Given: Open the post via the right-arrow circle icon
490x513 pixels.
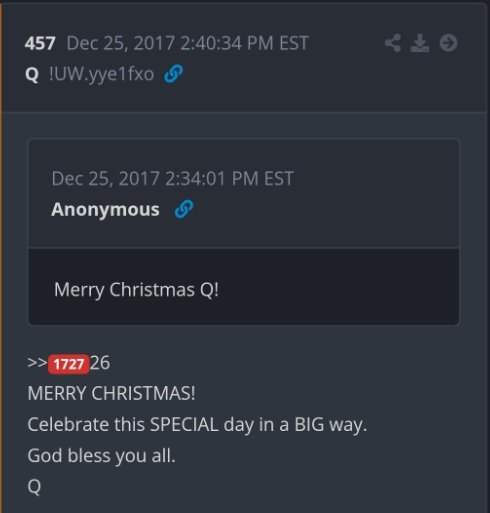Looking at the screenshot, I should point(448,43).
